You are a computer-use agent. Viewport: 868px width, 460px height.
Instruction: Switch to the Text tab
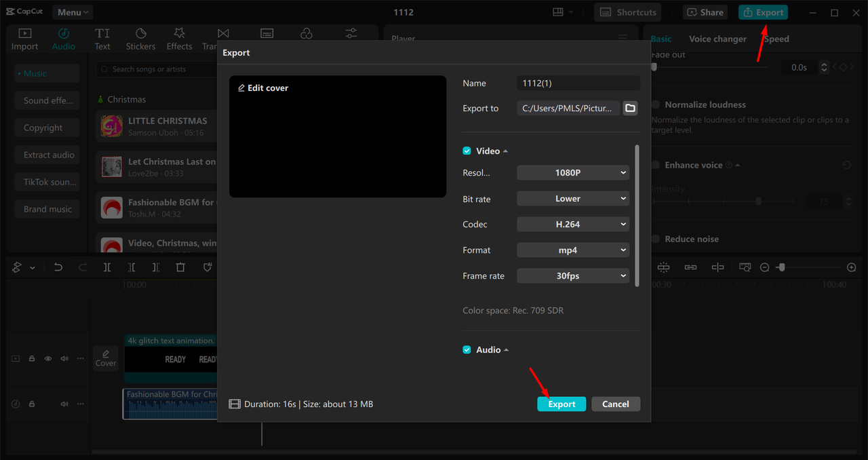(x=102, y=39)
